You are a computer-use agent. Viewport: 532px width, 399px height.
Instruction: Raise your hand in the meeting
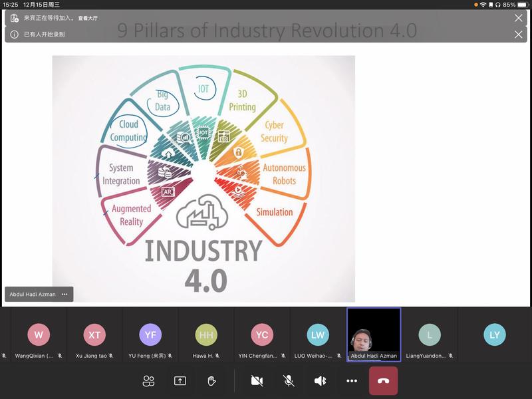click(211, 381)
